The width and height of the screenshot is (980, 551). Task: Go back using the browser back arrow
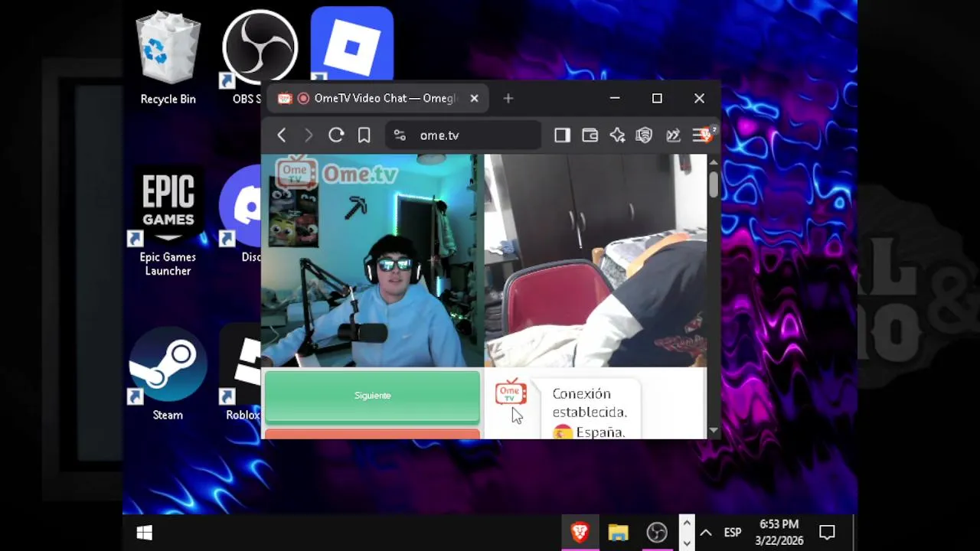[281, 135]
